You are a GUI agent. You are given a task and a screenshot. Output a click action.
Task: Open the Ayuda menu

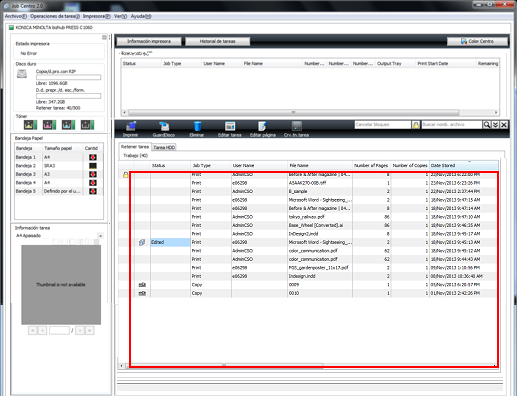141,16
